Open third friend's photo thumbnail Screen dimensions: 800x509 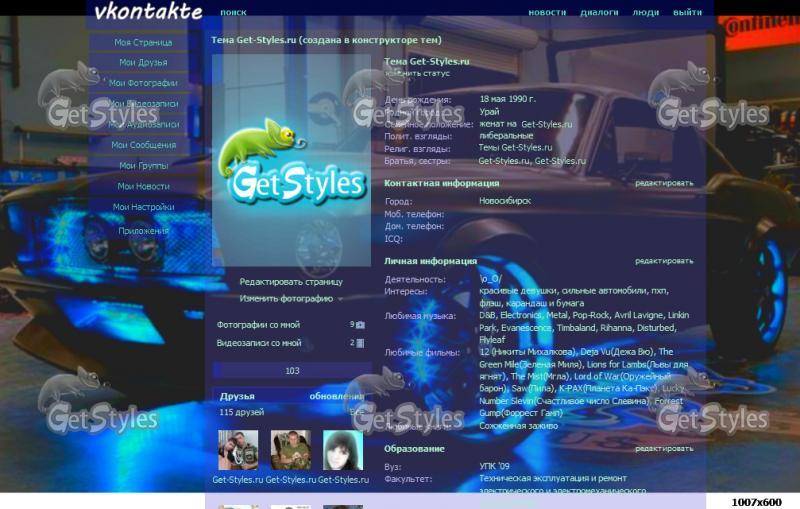click(x=343, y=450)
